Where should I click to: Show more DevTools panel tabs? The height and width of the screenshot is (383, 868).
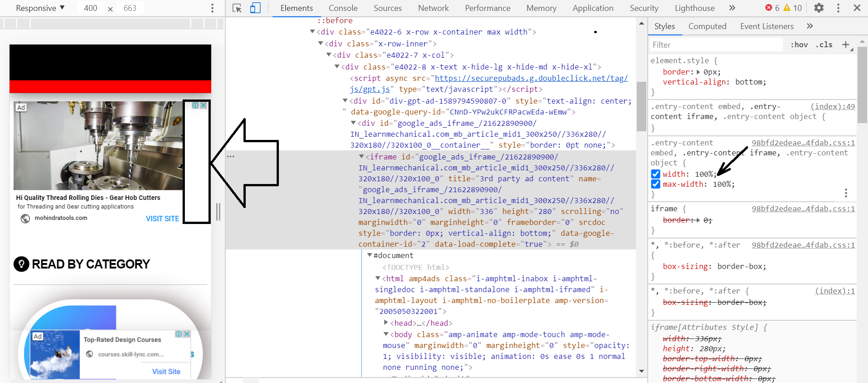point(732,8)
